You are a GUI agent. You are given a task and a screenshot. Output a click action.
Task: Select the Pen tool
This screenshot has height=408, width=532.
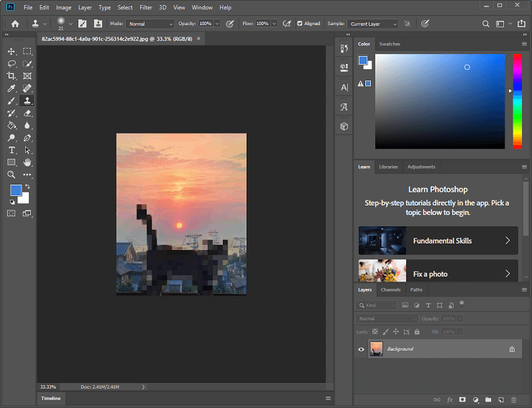click(x=27, y=138)
